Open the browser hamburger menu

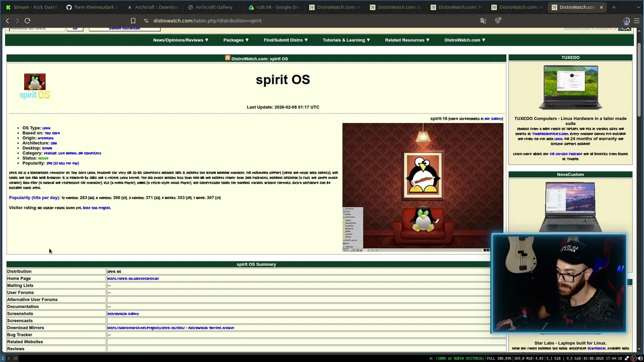[x=636, y=21]
